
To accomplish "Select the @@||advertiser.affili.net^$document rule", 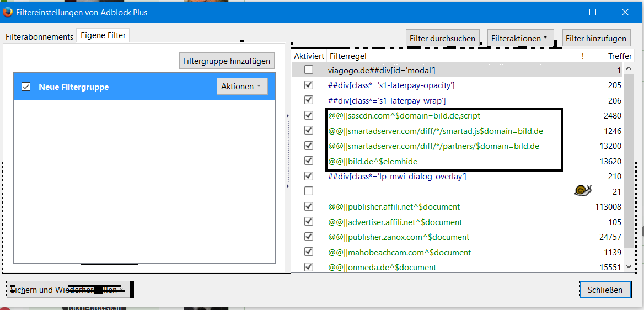I will [x=395, y=222].
